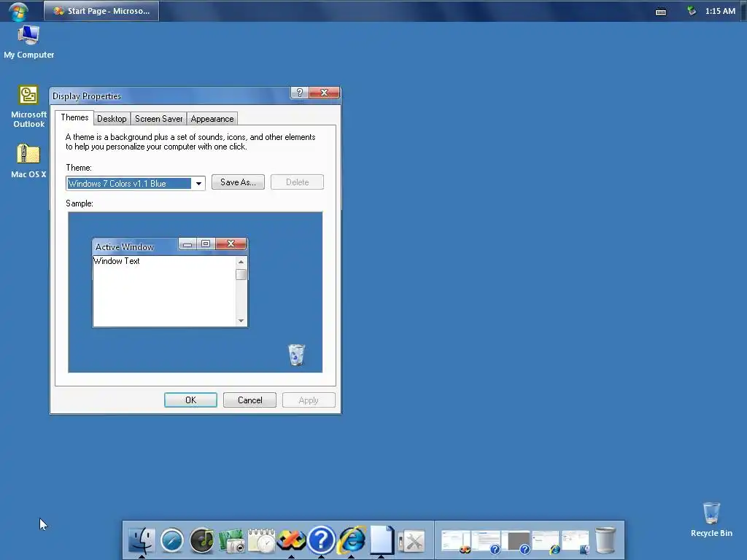Launch Safari compass icon in dock
The height and width of the screenshot is (560, 747).
pos(172,540)
